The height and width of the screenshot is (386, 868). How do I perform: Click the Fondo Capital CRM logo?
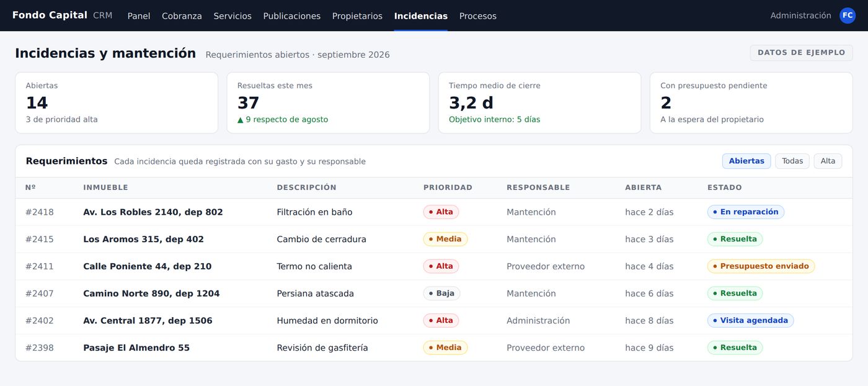63,16
